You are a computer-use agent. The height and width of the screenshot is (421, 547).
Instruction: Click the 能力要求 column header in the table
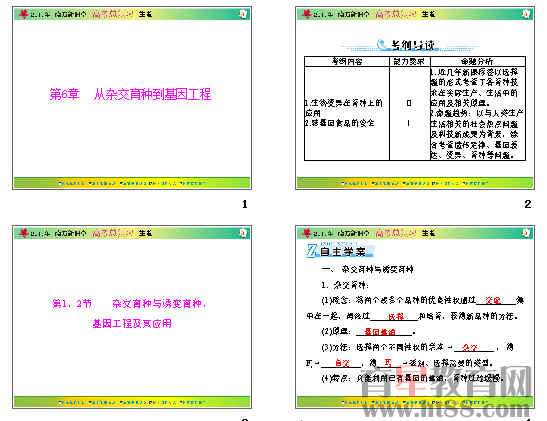410,62
